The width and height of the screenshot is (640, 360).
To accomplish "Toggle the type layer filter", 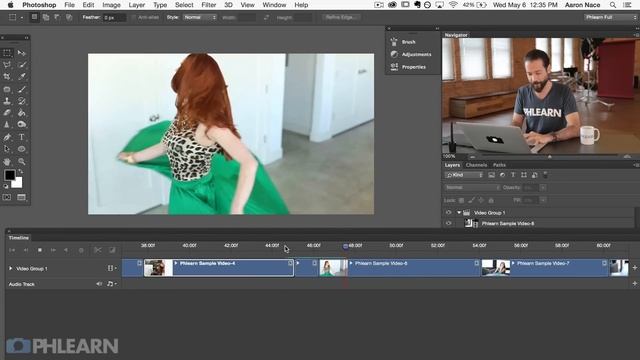I will point(513,175).
